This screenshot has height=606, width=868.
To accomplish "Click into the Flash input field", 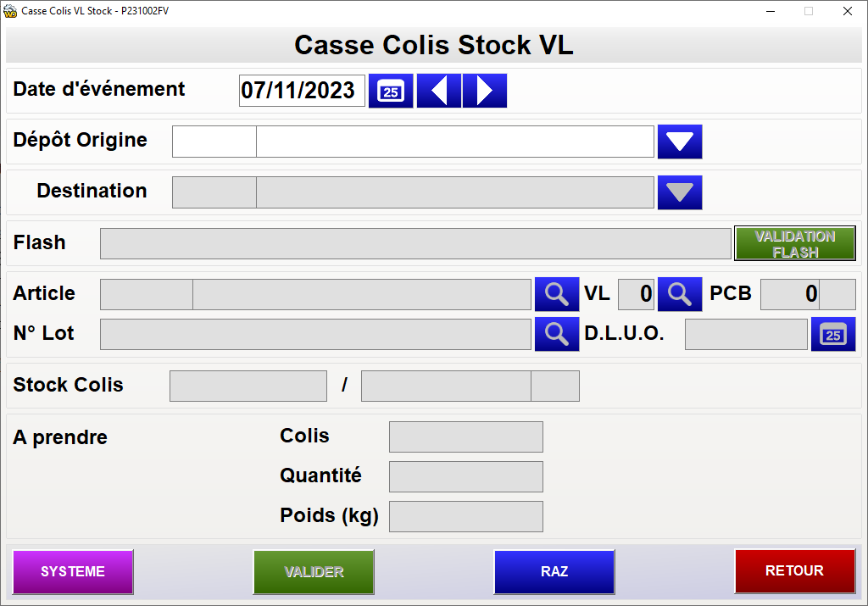I will pyautogui.click(x=415, y=243).
